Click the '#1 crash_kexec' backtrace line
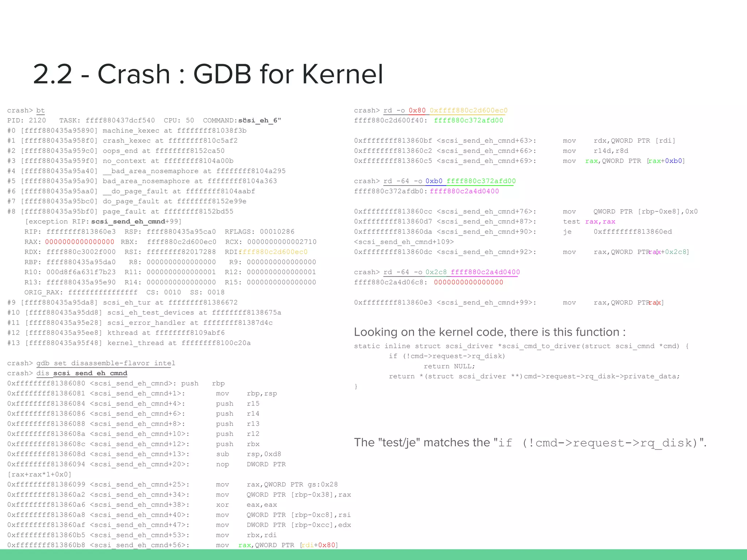The width and height of the screenshot is (747, 560). pos(123,141)
